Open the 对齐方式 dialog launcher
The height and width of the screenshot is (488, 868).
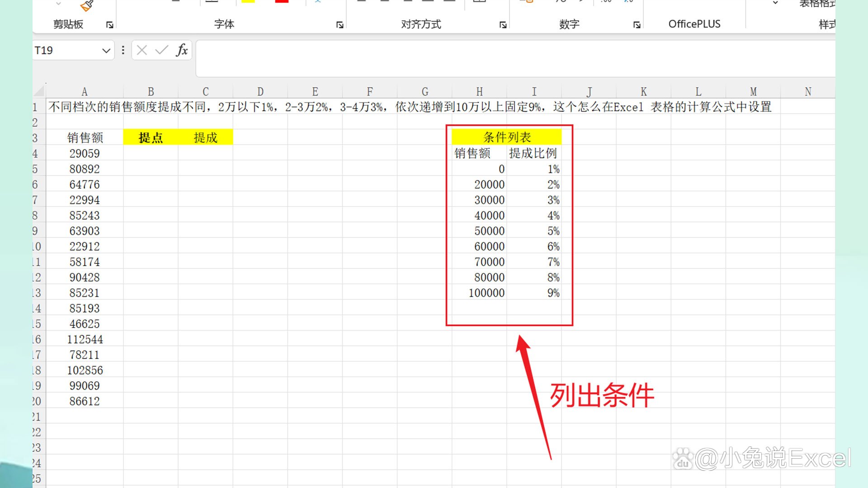click(x=503, y=25)
